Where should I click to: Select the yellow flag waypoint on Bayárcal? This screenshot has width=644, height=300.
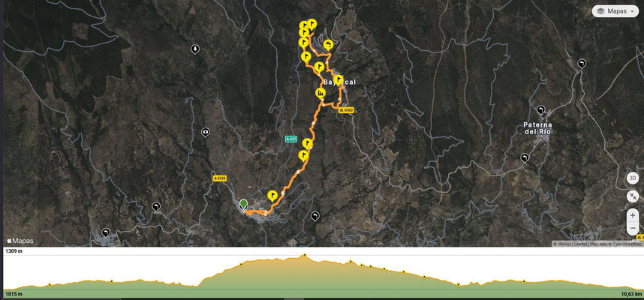(338, 79)
